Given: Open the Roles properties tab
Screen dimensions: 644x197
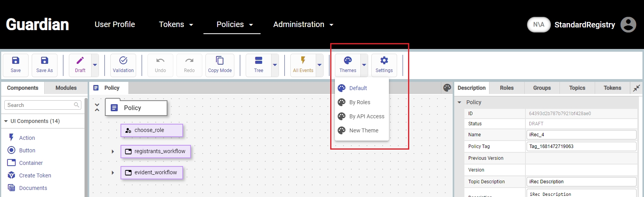Looking at the screenshot, I should 507,88.
